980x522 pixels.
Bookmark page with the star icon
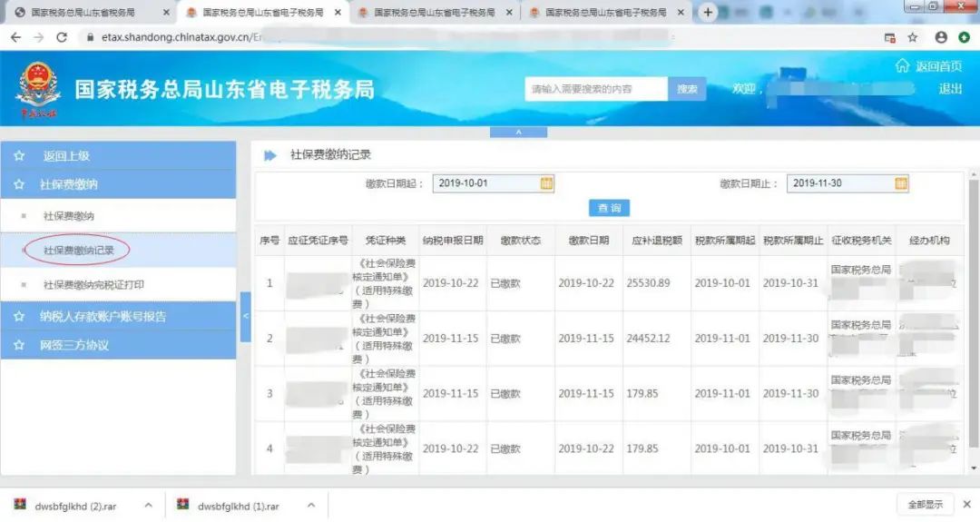point(913,37)
